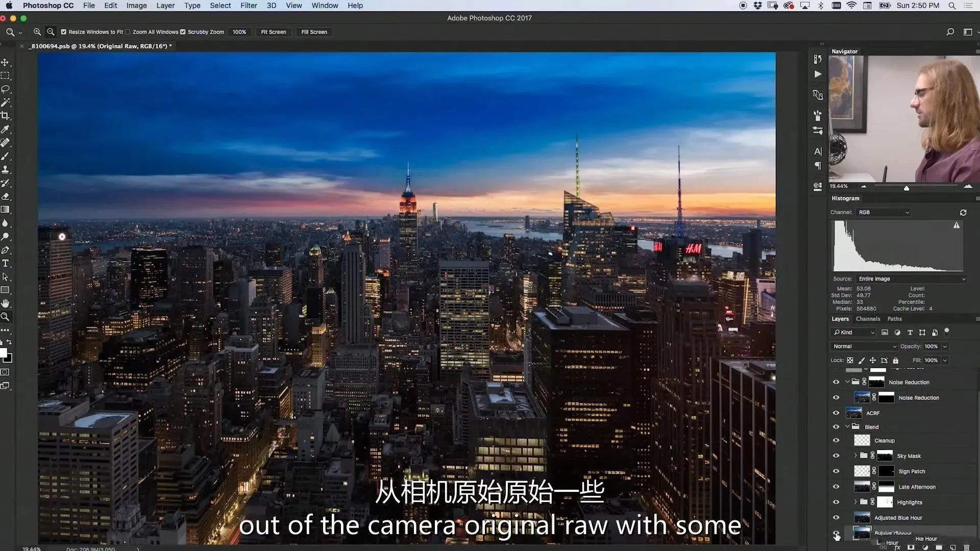
Task: Select the Eyedropper tool
Action: tap(5, 130)
